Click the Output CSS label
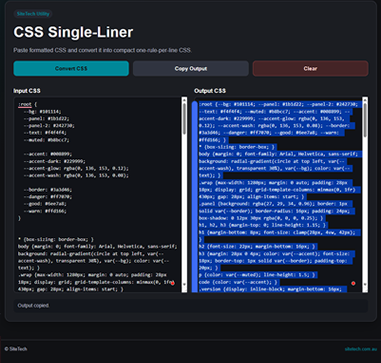381x363 pixels. pos(210,91)
